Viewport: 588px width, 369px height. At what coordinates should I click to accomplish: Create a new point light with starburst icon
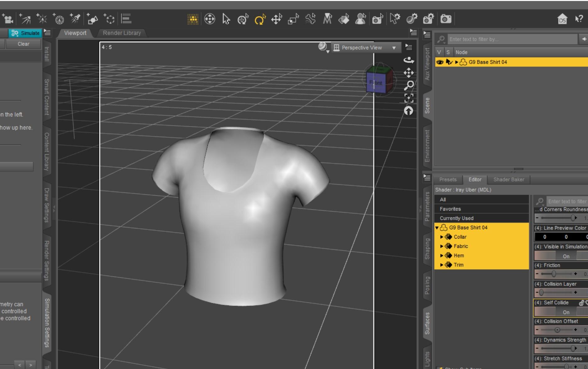point(42,19)
